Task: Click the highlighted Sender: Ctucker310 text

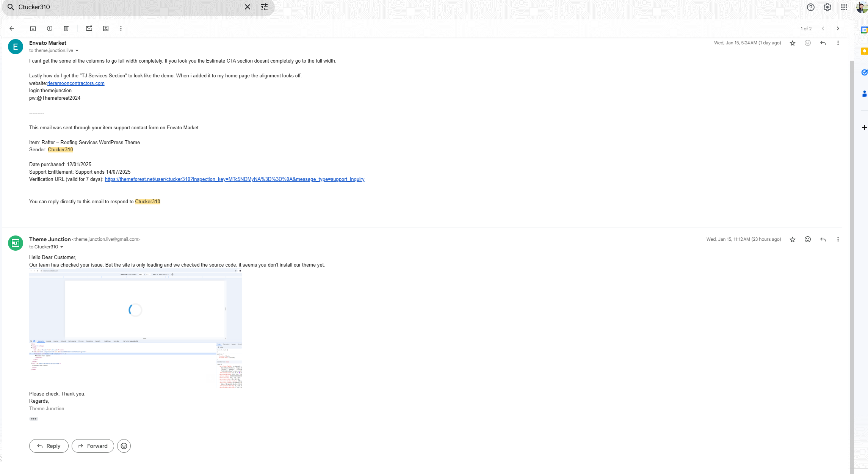Action: point(60,150)
